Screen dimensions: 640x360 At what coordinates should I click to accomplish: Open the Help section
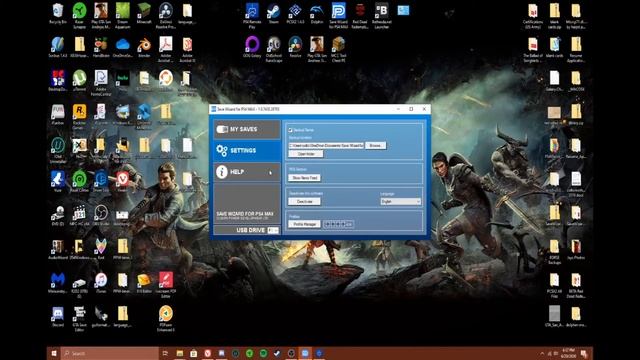coord(247,172)
